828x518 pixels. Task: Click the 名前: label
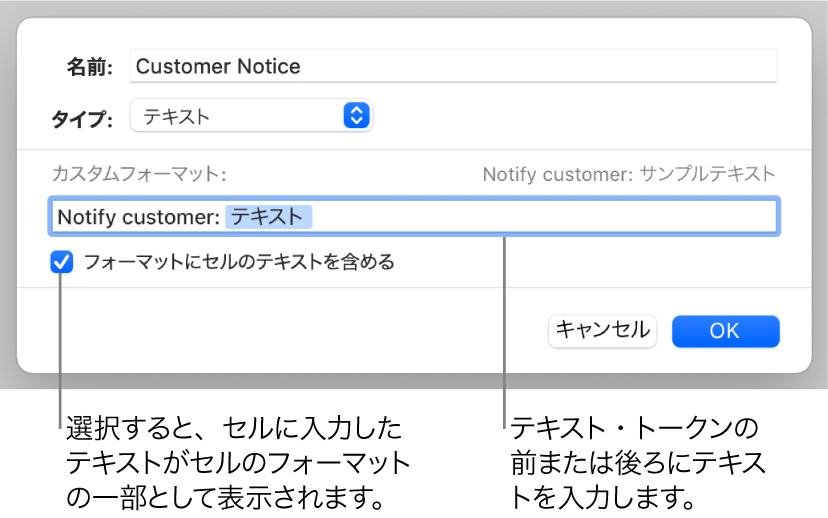89,67
